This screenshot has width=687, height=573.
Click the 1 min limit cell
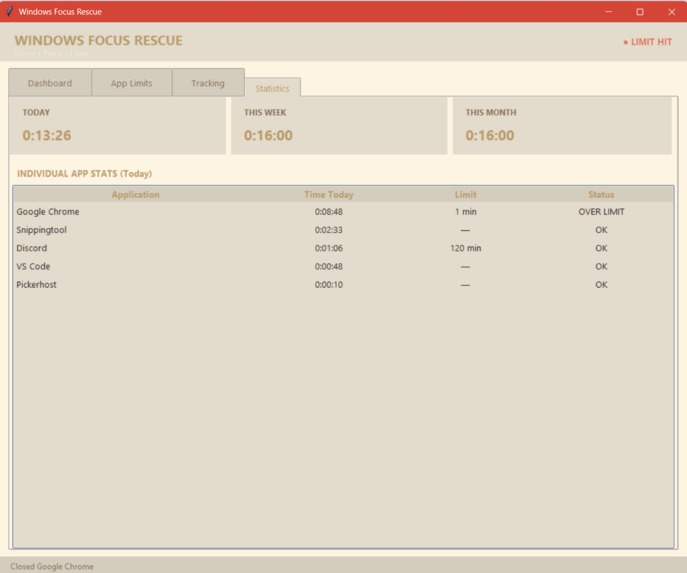point(465,212)
